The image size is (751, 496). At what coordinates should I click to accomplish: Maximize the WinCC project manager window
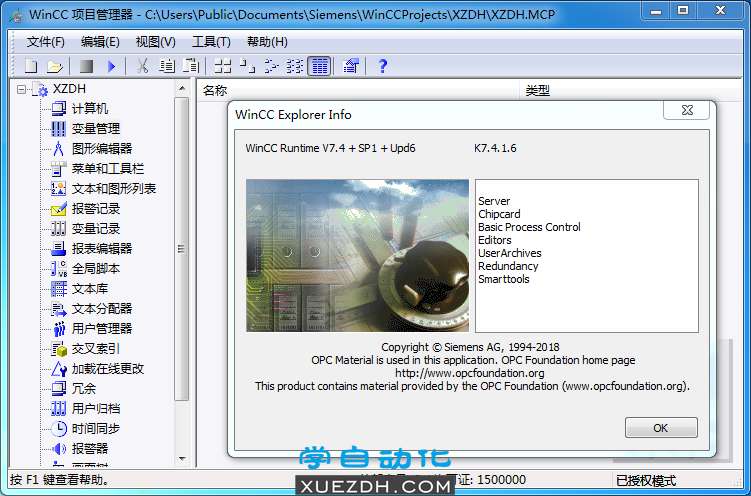click(683, 11)
